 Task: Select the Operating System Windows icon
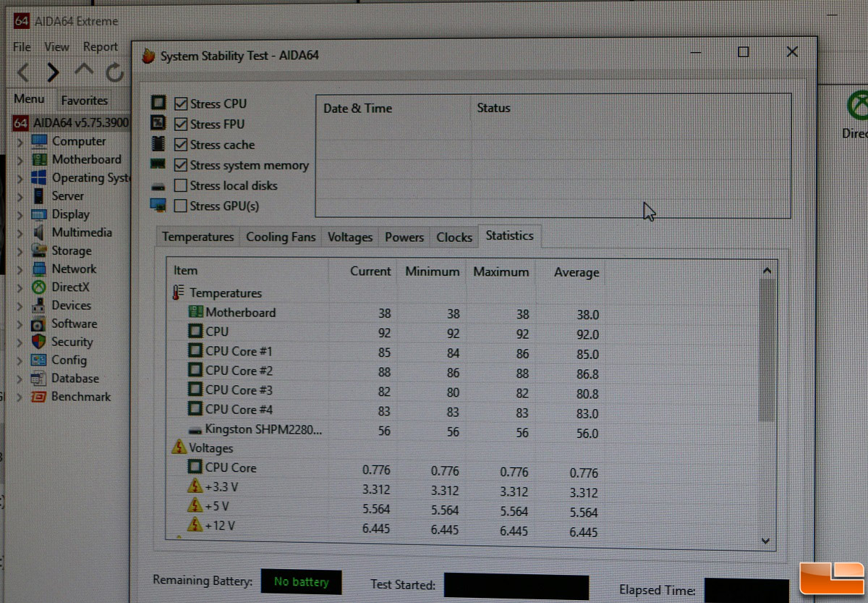click(39, 177)
